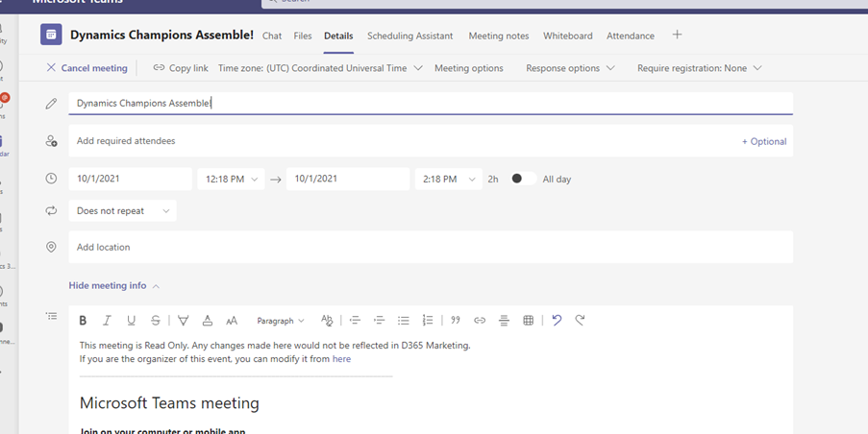The height and width of the screenshot is (434, 868).
Task: Redo the last edit
Action: coord(580,320)
